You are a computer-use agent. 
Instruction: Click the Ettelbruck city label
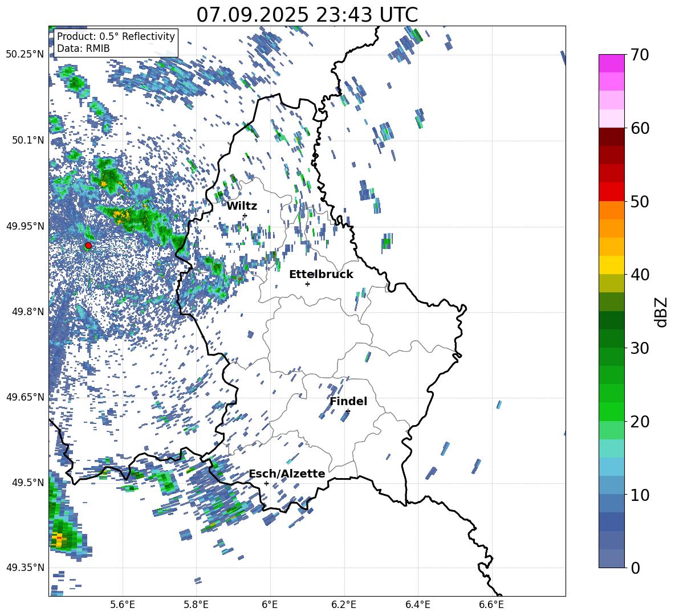pos(321,275)
